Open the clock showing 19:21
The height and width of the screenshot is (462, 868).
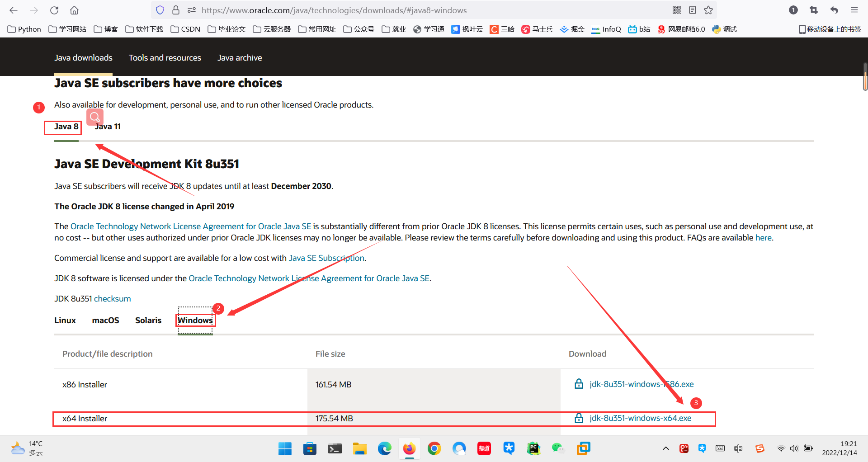tap(840, 448)
